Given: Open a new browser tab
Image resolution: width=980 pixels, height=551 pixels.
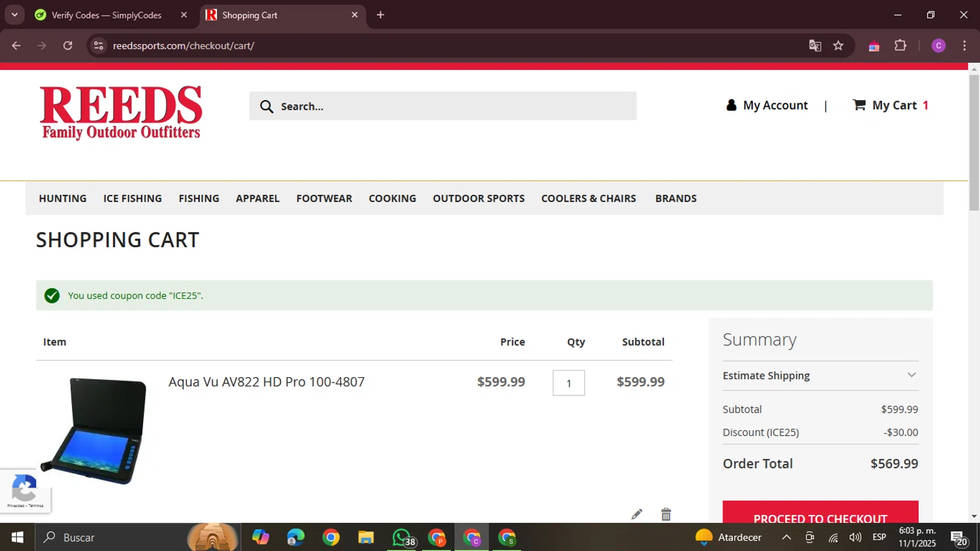Looking at the screenshot, I should [380, 15].
